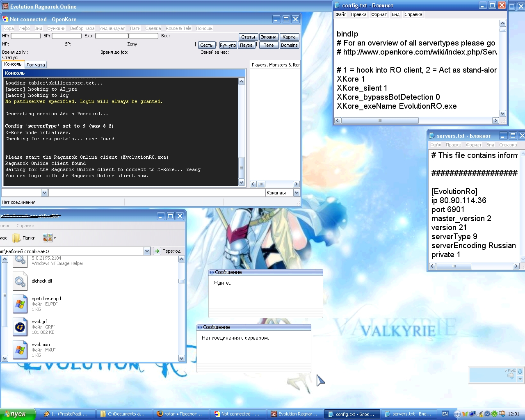Click the EN language indicator

(445, 414)
